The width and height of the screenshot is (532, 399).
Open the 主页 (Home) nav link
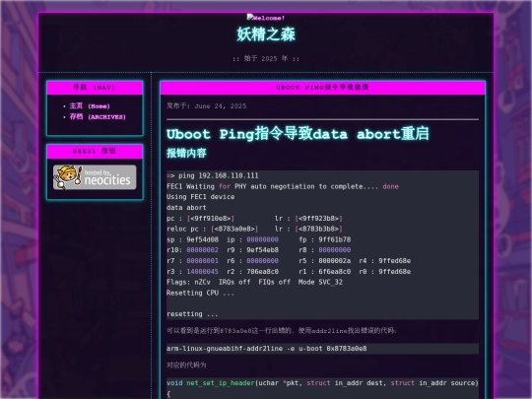90,105
